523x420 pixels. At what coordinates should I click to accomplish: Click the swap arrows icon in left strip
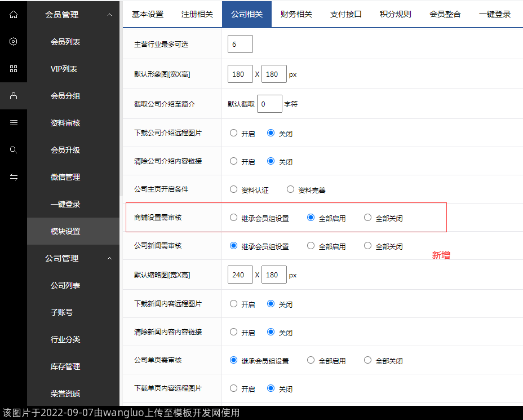click(x=14, y=177)
